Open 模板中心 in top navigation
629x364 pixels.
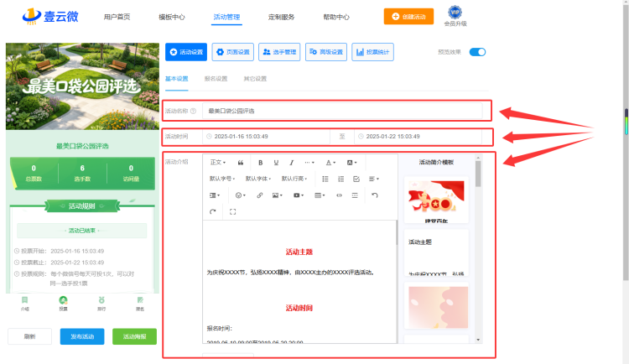[x=172, y=18]
